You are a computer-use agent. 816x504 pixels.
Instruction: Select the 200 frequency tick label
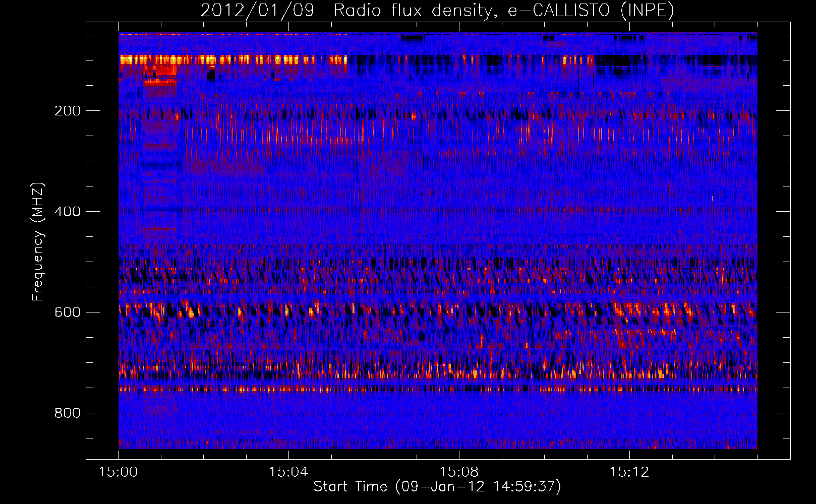pos(68,111)
